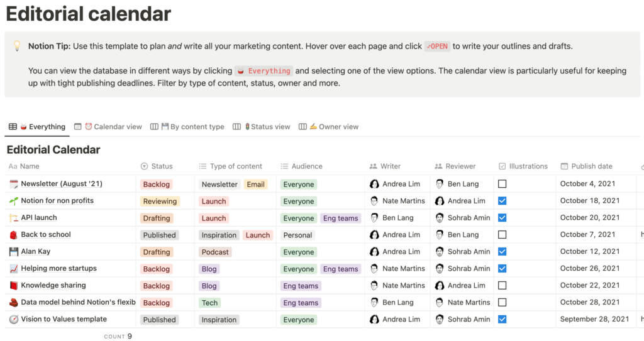Uncheck Illustrations for API launch
The height and width of the screenshot is (341, 644).
(x=502, y=218)
